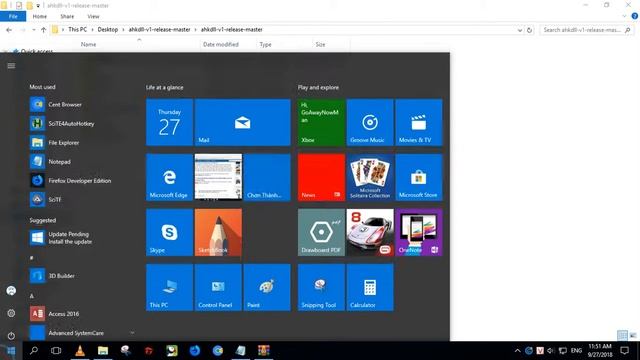
Task: Refresh the Explorer folder view
Action: tap(529, 30)
